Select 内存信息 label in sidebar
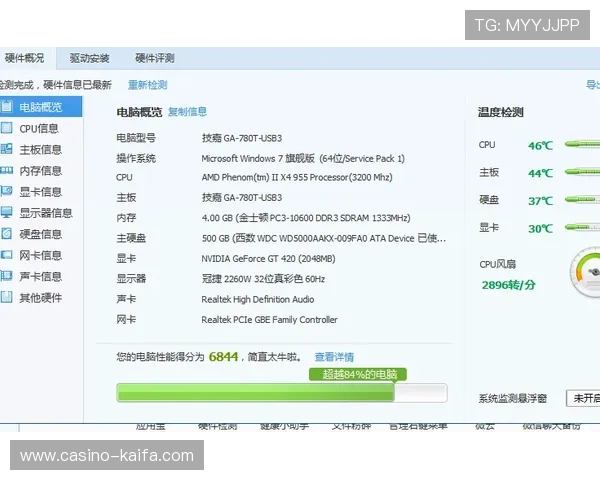The image size is (600, 480). tap(41, 171)
